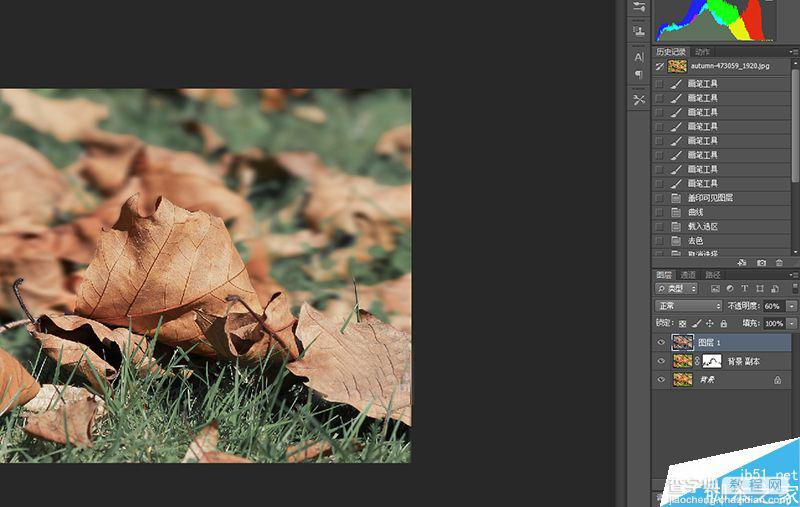The height and width of the screenshot is (507, 800).
Task: Select the 去色 history state
Action: [x=721, y=241]
